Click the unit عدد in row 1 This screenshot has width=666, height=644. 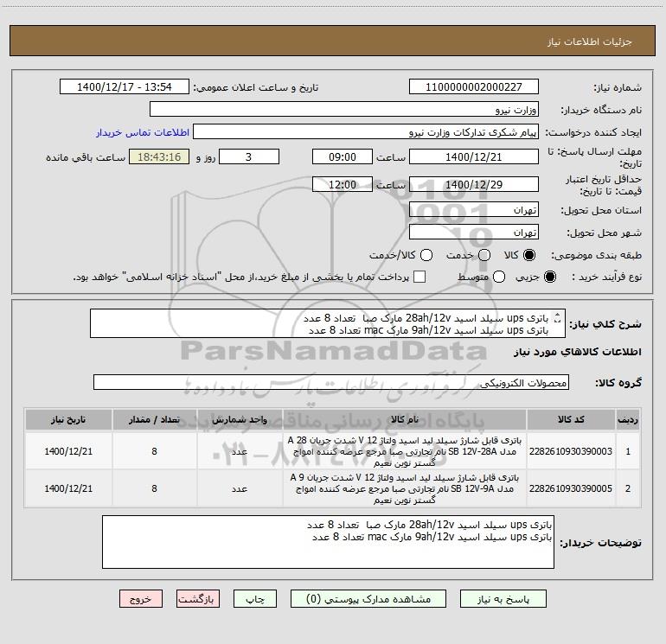tap(240, 451)
